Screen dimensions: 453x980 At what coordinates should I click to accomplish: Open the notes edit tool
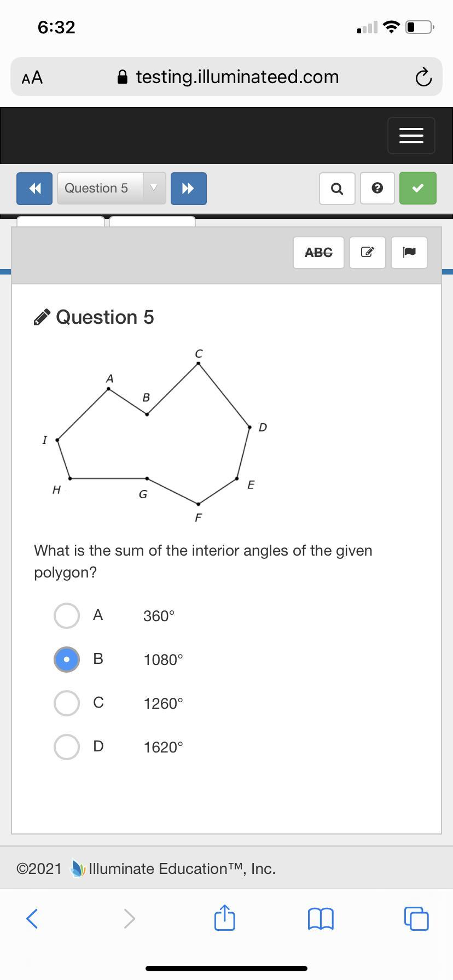pos(368,253)
